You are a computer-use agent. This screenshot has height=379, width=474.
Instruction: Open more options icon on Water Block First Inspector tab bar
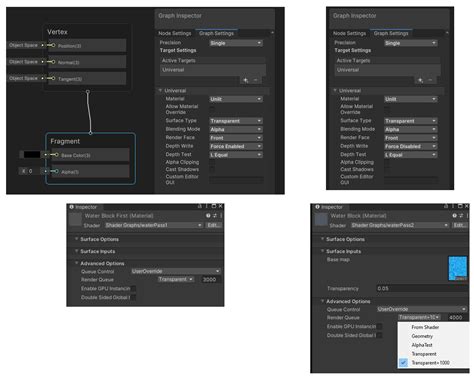(x=207, y=206)
